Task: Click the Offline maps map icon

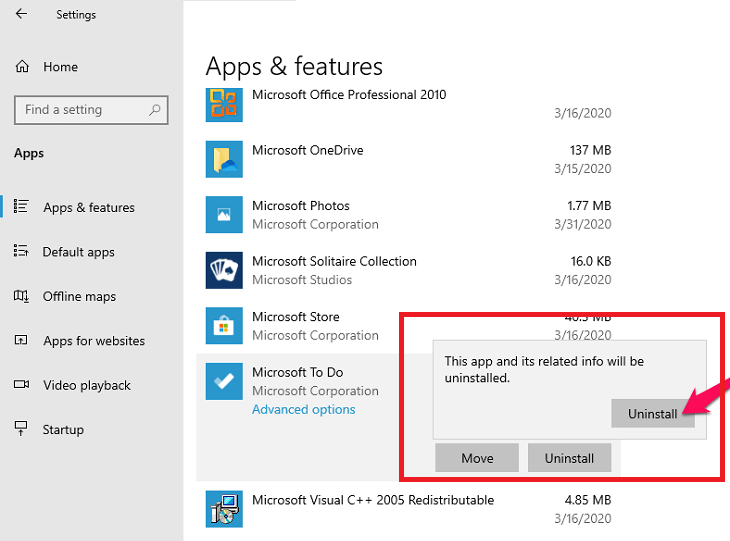Action: tap(21, 296)
